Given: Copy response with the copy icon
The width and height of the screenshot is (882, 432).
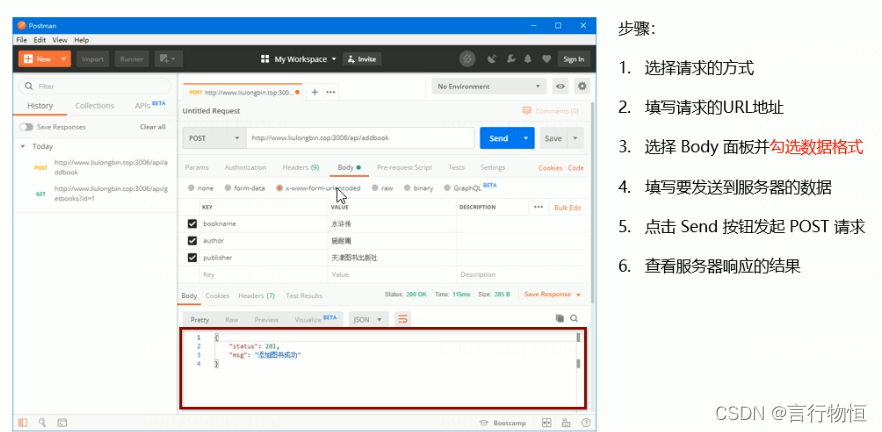Looking at the screenshot, I should tap(560, 318).
